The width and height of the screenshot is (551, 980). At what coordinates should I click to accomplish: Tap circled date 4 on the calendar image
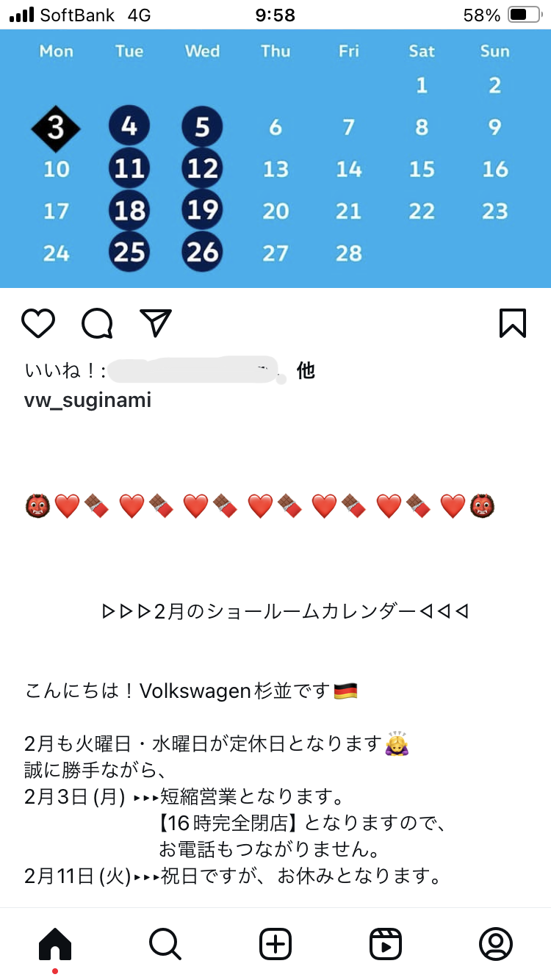[x=129, y=126]
